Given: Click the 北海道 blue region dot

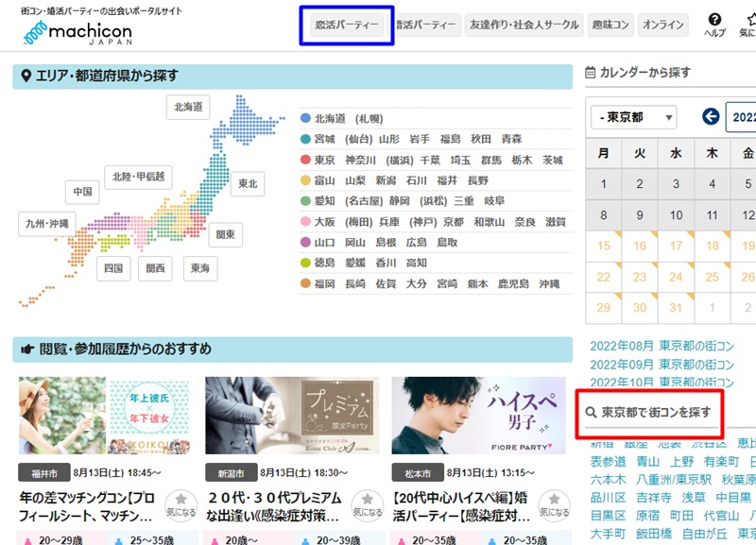Looking at the screenshot, I should [305, 118].
